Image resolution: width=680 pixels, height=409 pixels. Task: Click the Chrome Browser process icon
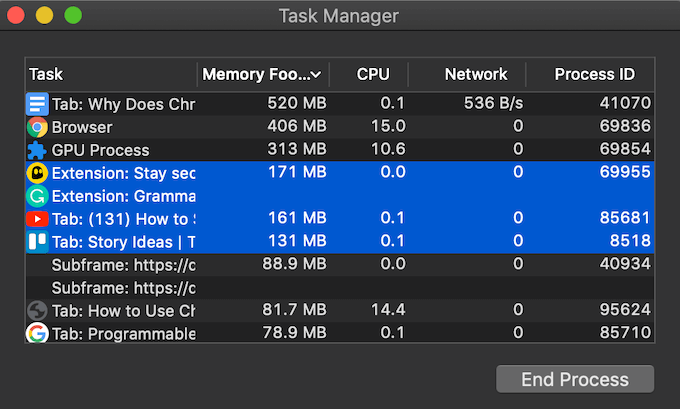pyautogui.click(x=37, y=127)
